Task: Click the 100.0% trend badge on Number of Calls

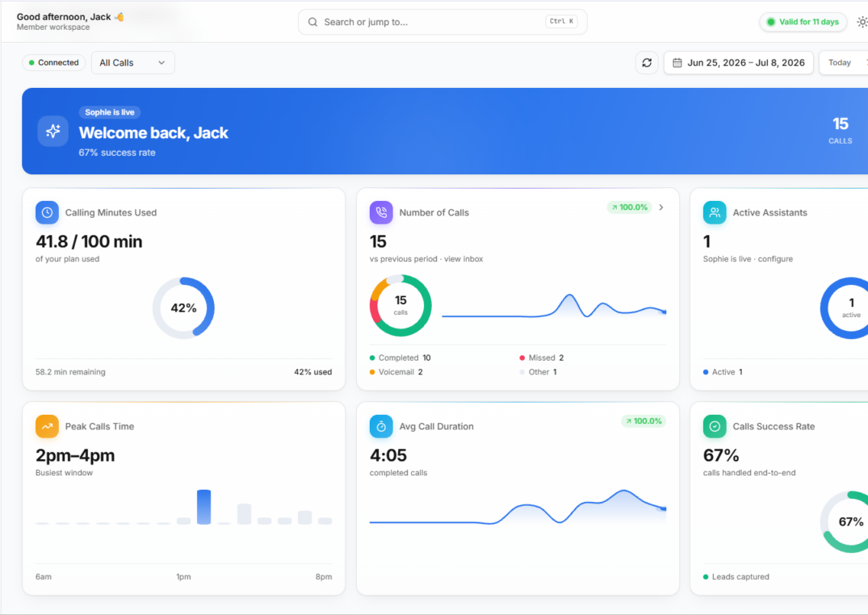Action: point(630,207)
